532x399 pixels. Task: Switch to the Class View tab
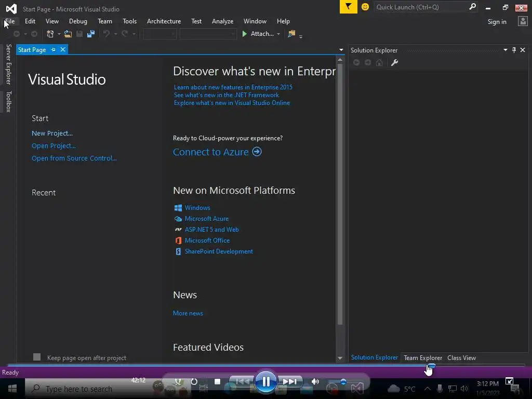tap(461, 357)
